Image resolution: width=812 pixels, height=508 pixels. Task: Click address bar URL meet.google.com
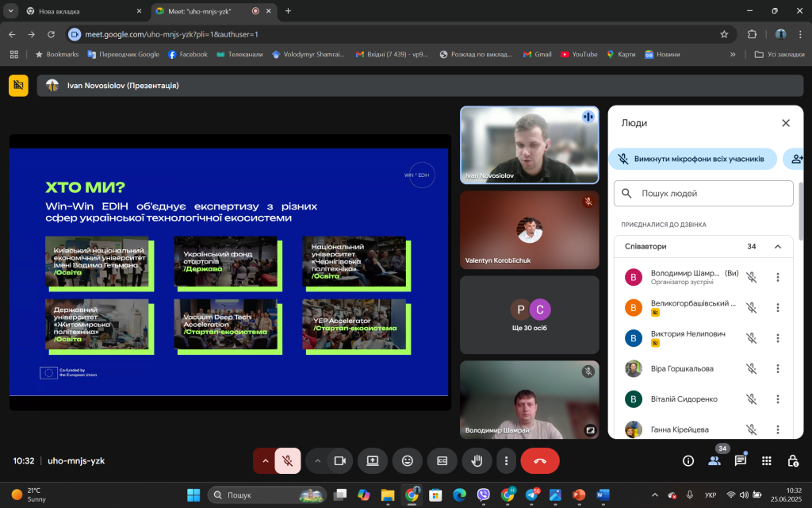(171, 34)
